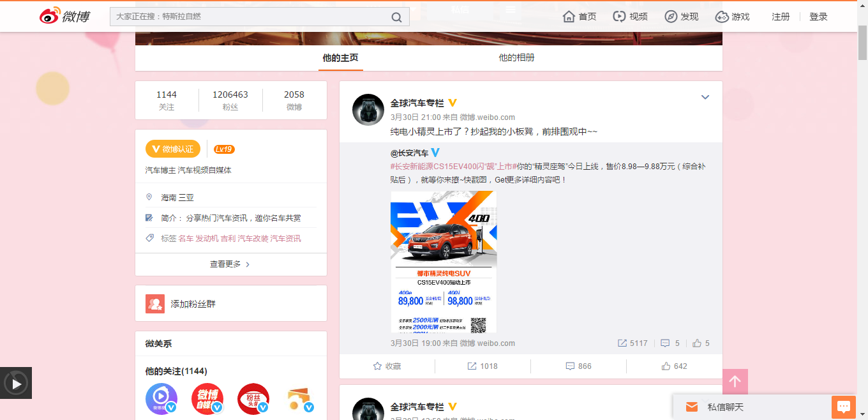868x420 pixels.
Task: Open the @长安汽车 account link
Action: pyautogui.click(x=410, y=153)
